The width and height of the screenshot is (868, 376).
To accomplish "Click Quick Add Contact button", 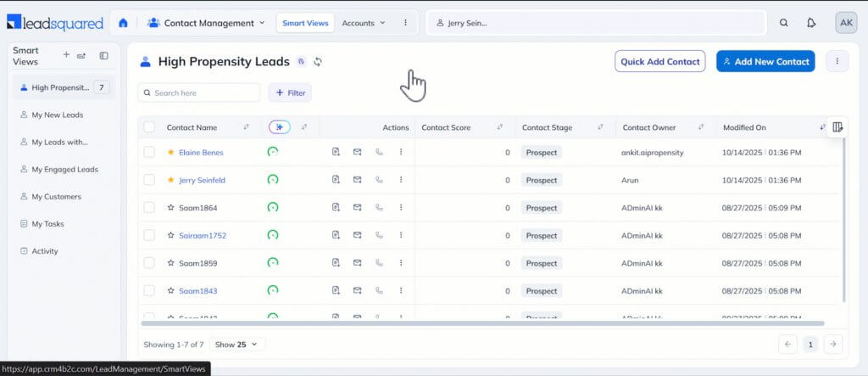I will (x=659, y=62).
